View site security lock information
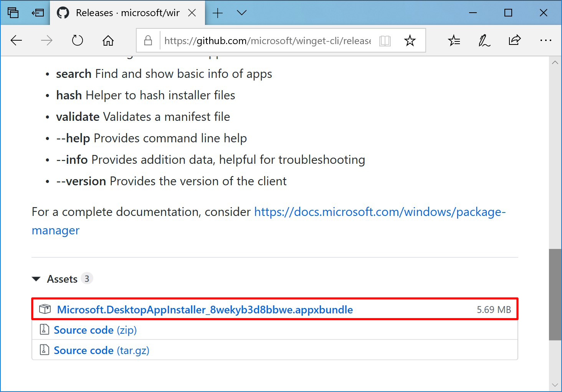The width and height of the screenshot is (562, 392). tap(148, 40)
